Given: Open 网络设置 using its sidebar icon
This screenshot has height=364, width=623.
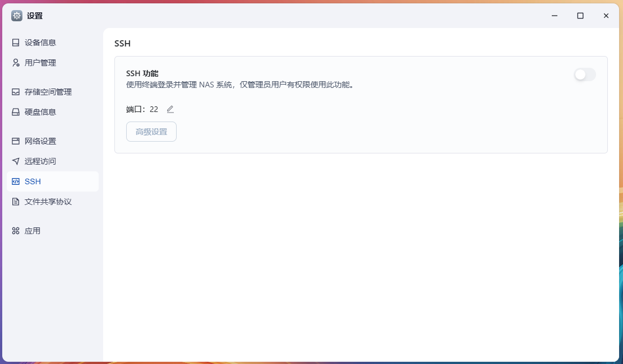Looking at the screenshot, I should click(16, 141).
